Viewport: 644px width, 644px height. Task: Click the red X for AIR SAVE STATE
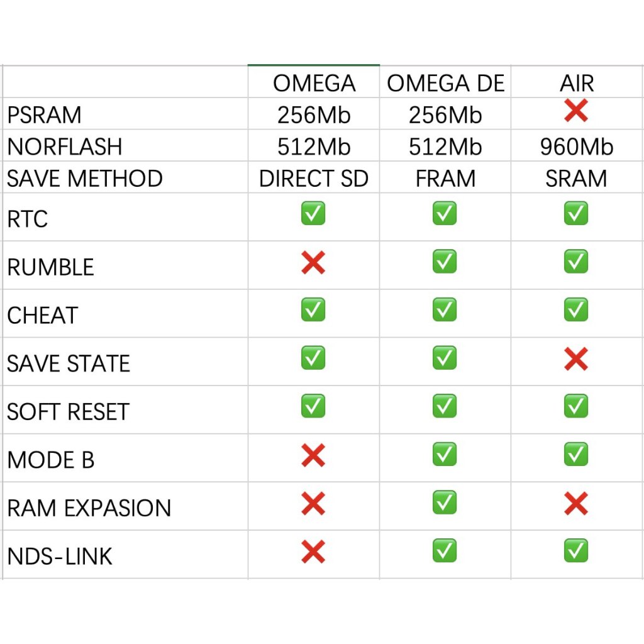point(576,359)
